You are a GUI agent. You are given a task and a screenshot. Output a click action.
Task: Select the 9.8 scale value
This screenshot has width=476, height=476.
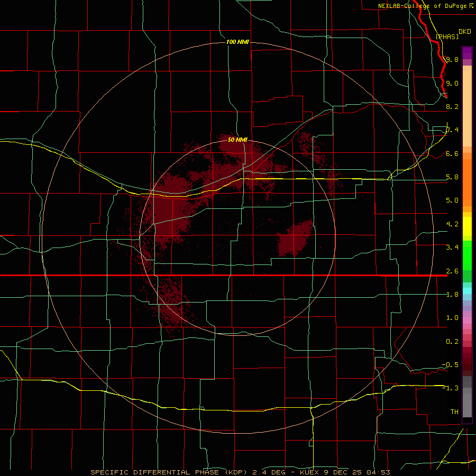coord(452,59)
